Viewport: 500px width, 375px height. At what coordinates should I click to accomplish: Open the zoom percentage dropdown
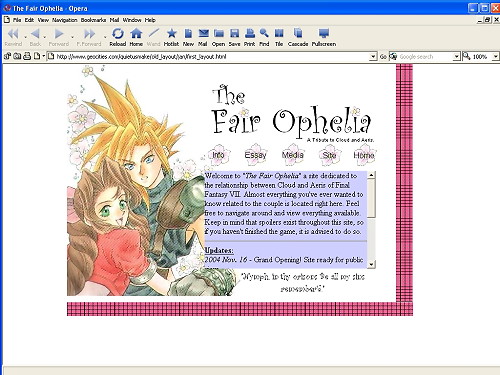(496, 57)
